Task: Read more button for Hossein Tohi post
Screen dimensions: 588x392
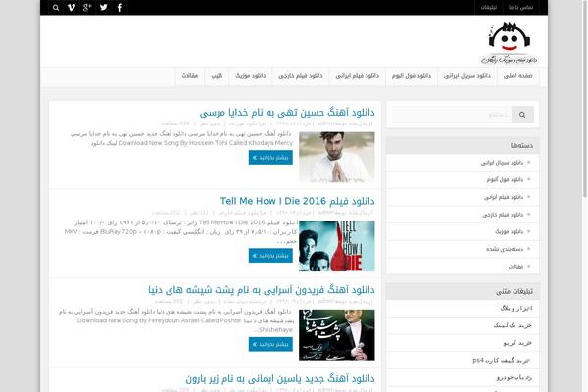Action: coord(270,157)
